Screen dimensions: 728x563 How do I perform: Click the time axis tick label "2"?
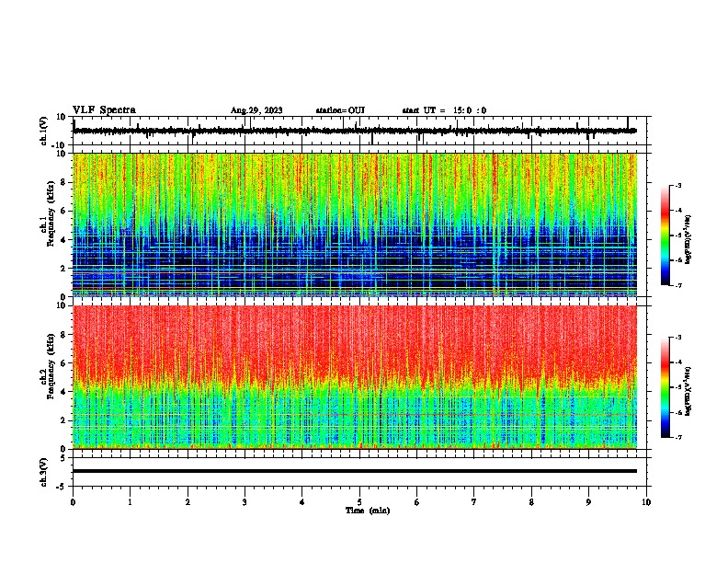188,502
